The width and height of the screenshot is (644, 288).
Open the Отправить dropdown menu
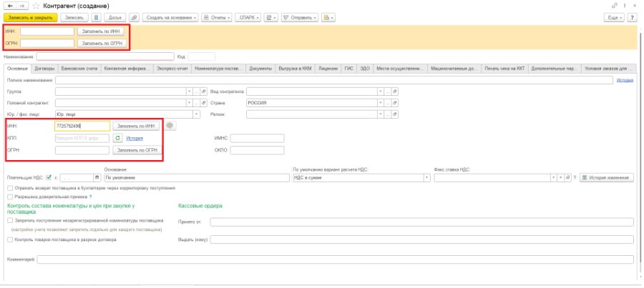pos(301,18)
